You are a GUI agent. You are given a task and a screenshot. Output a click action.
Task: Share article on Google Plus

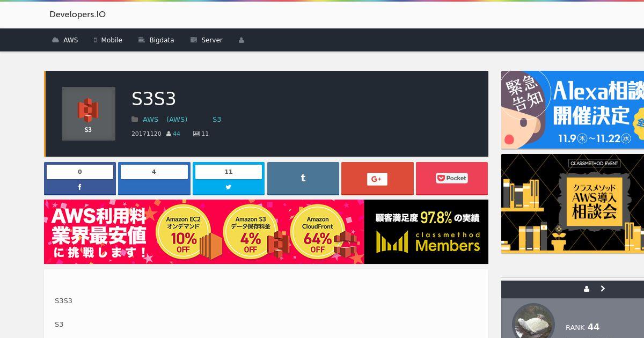(x=377, y=178)
